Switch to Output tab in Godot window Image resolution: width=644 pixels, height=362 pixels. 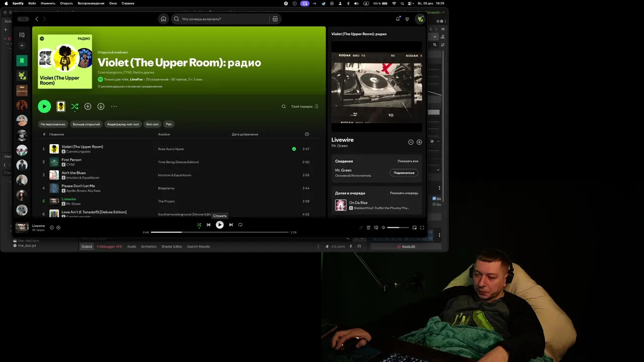click(x=87, y=247)
